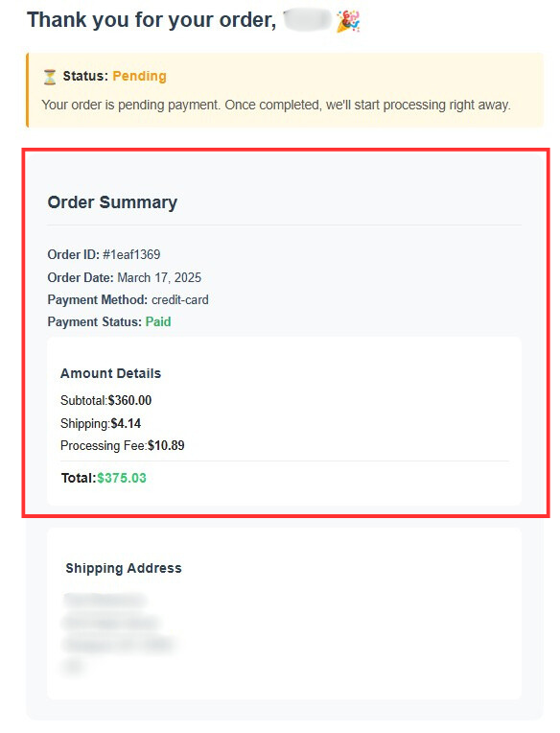Click the hourglass status icon
This screenshot has width=560, height=733.
coord(50,76)
